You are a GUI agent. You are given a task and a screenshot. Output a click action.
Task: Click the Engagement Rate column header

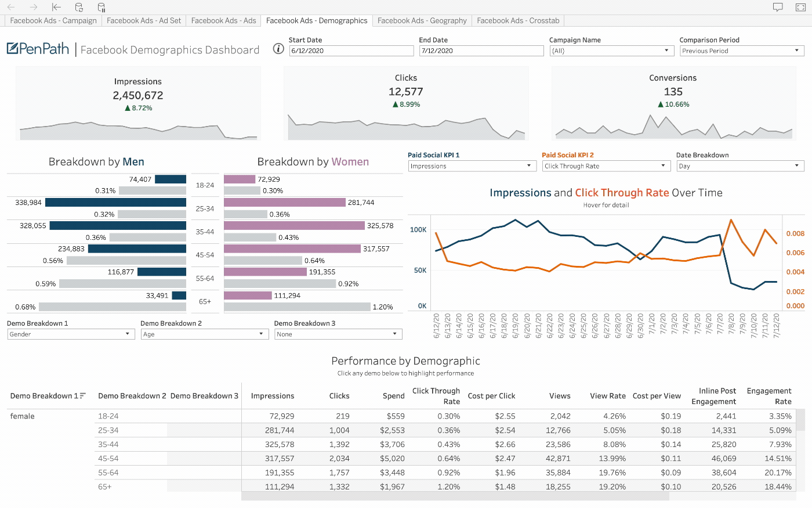(769, 396)
